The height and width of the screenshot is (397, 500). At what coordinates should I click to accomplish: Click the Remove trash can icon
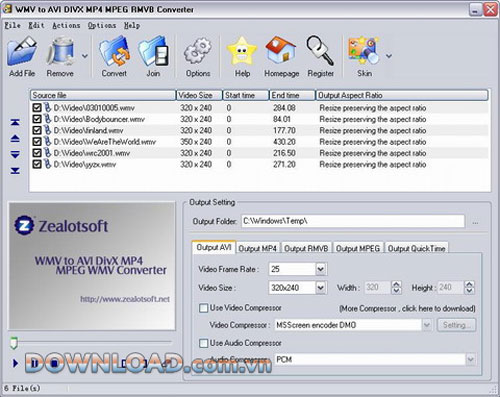coord(60,51)
